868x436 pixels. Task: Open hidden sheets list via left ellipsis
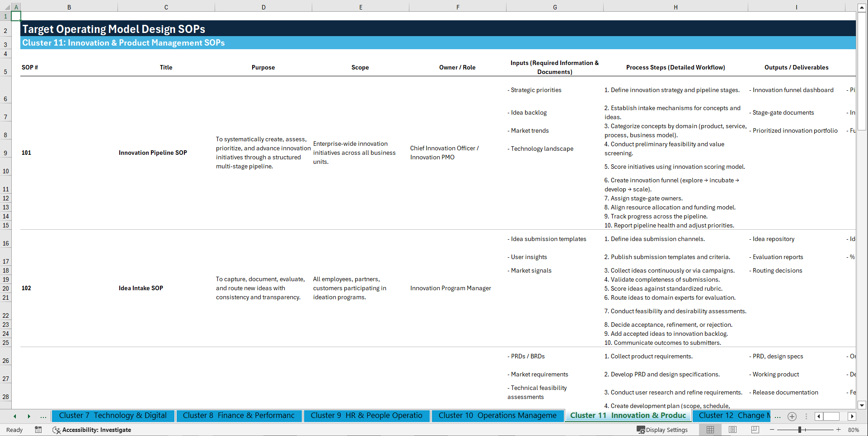[x=43, y=416]
